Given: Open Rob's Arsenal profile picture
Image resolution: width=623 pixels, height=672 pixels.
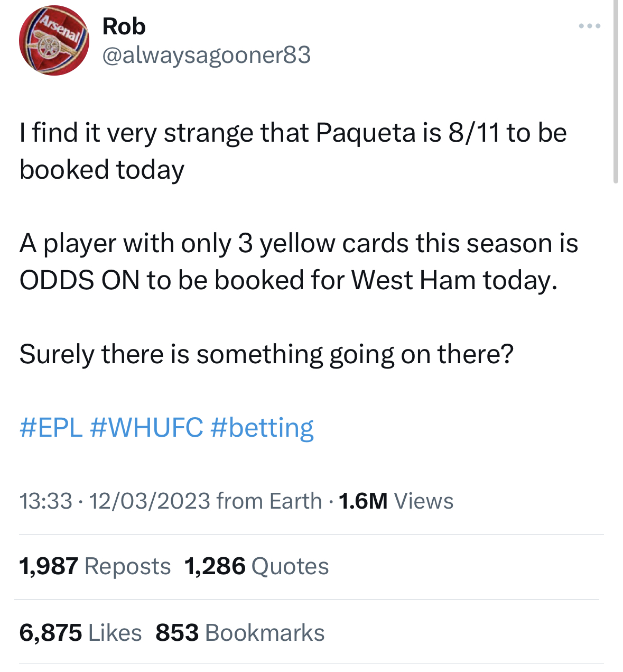Looking at the screenshot, I should [54, 40].
